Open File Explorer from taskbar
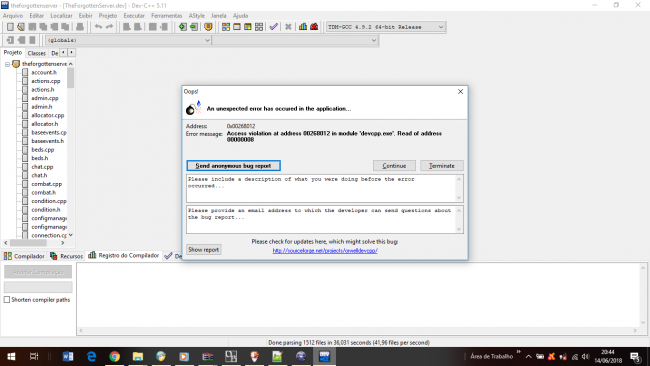Image resolution: width=650 pixels, height=366 pixels. coord(138,356)
